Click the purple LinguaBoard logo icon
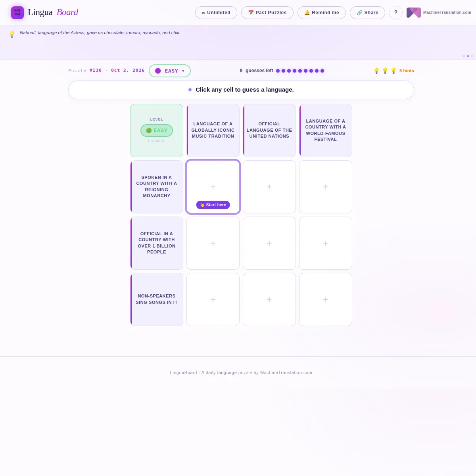 pyautogui.click(x=17, y=13)
